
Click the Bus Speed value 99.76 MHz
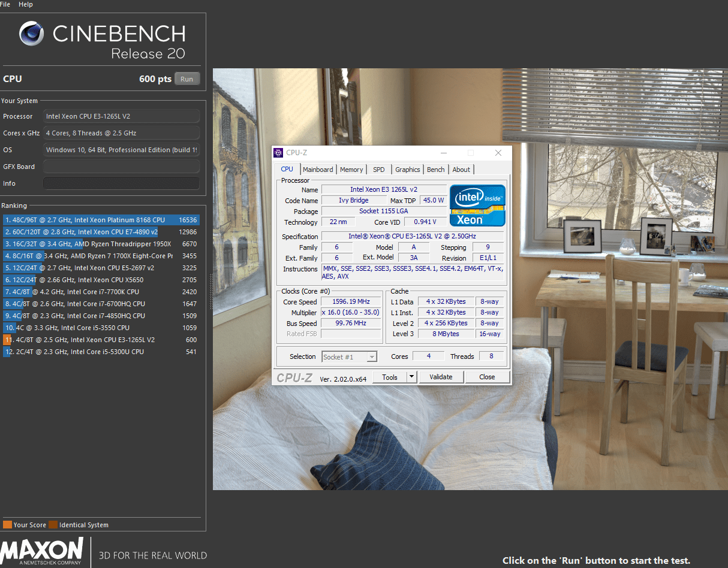point(351,324)
